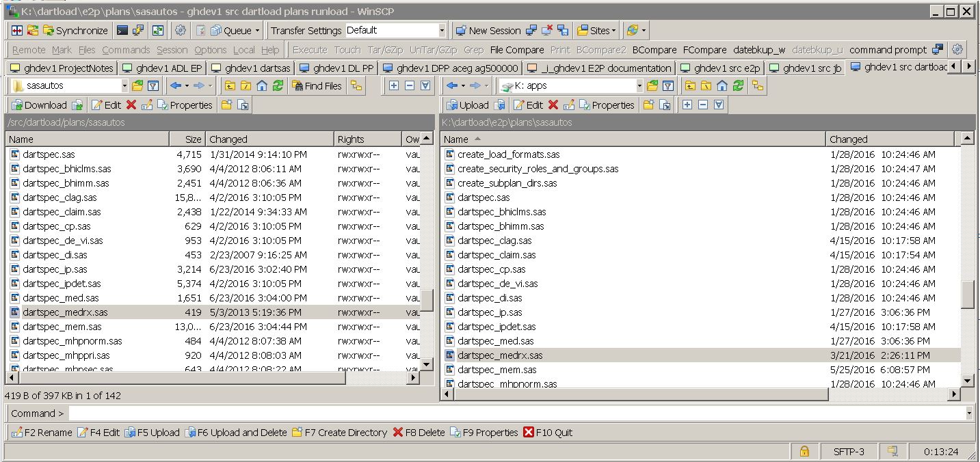The height and width of the screenshot is (462, 980).
Task: Click the red X delete icon in the local panel
Action: point(553,105)
